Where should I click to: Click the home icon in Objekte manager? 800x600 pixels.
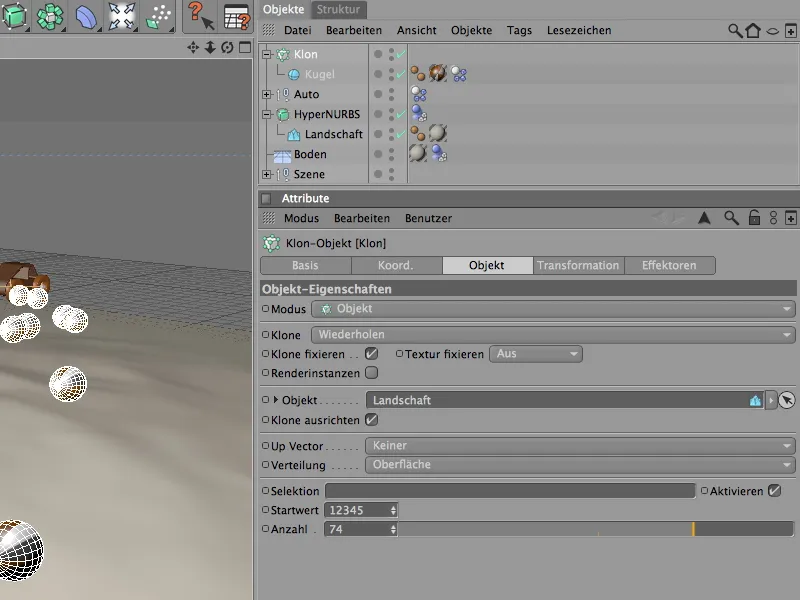753,31
